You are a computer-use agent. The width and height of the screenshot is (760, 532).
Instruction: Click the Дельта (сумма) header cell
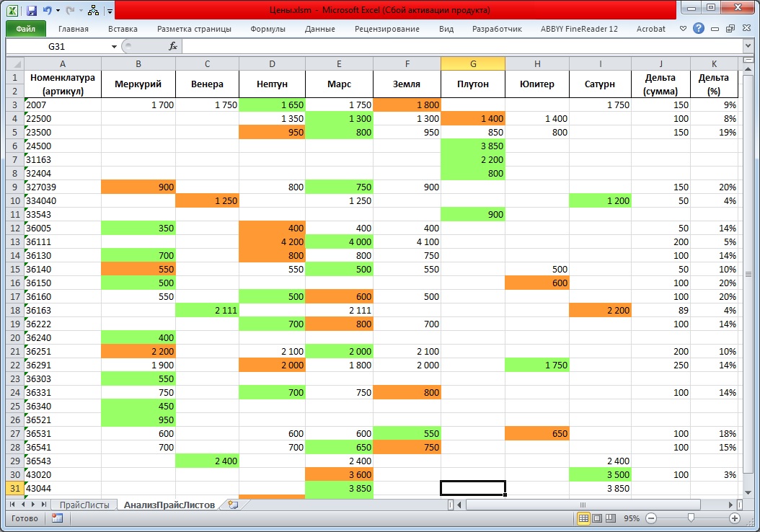660,84
